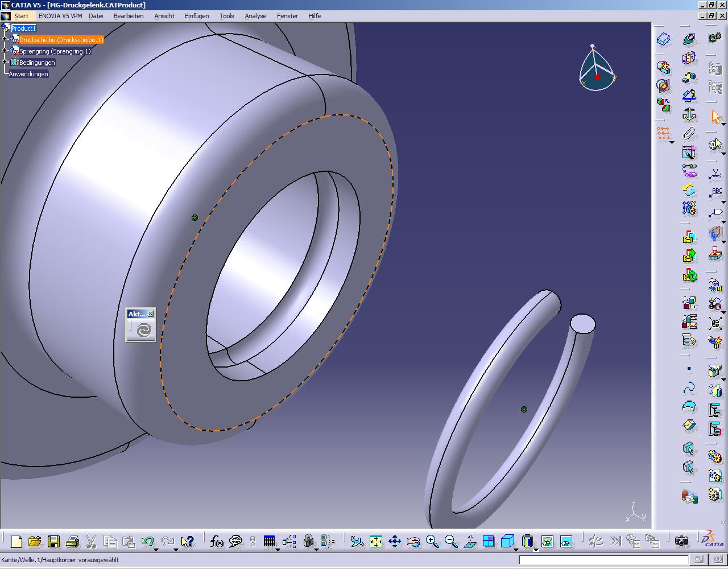Click the New document icon
728x569 pixels.
16,541
